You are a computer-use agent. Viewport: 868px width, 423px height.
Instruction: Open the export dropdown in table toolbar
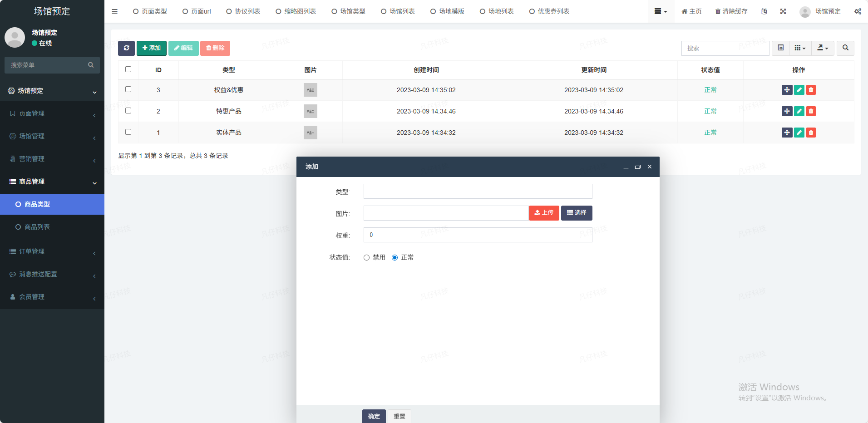823,48
